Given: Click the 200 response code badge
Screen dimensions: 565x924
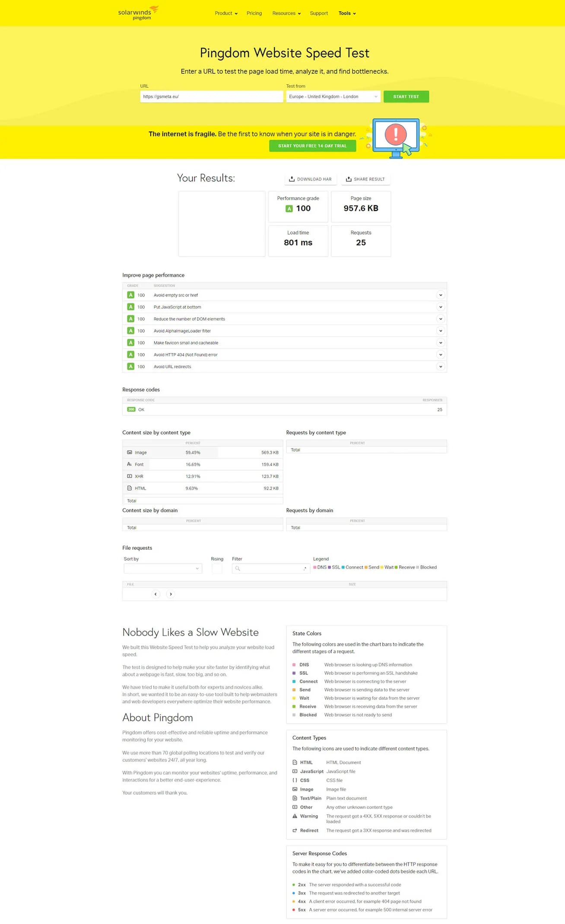Looking at the screenshot, I should click(131, 409).
